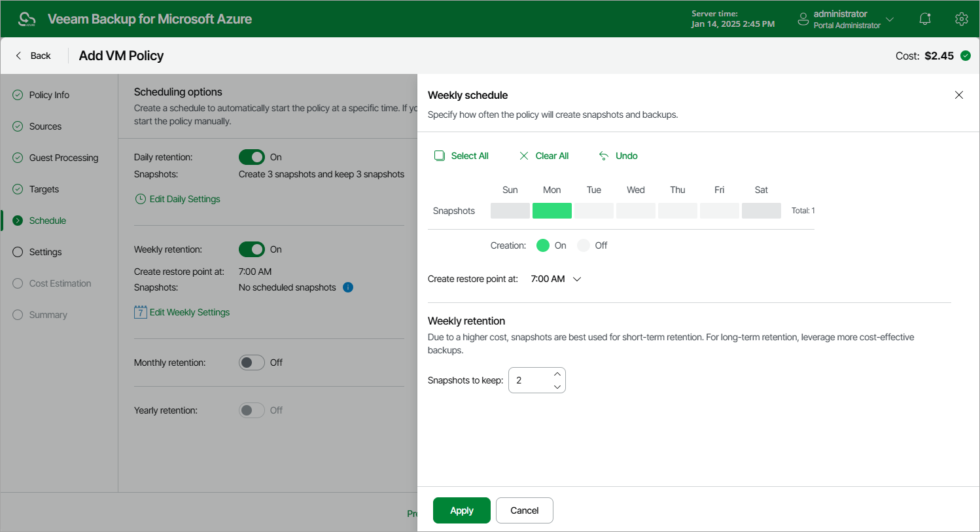The image size is (980, 532).
Task: Tick the Select All checkbox
Action: coord(440,156)
